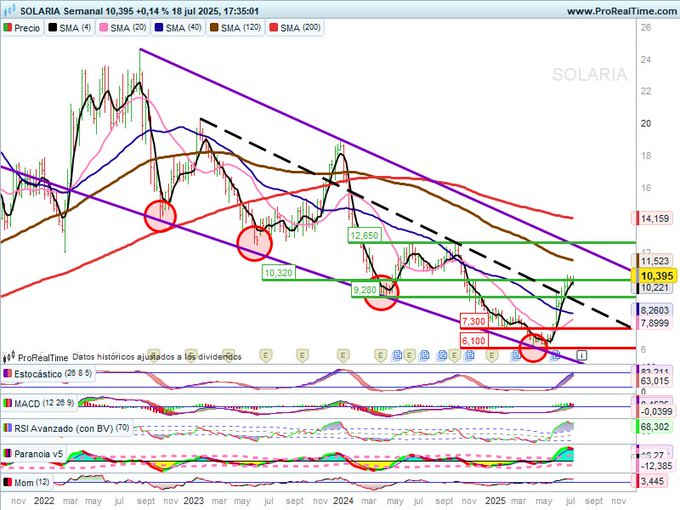Select the 8,2603 axis value
680x510 pixels.
pyautogui.click(x=654, y=310)
